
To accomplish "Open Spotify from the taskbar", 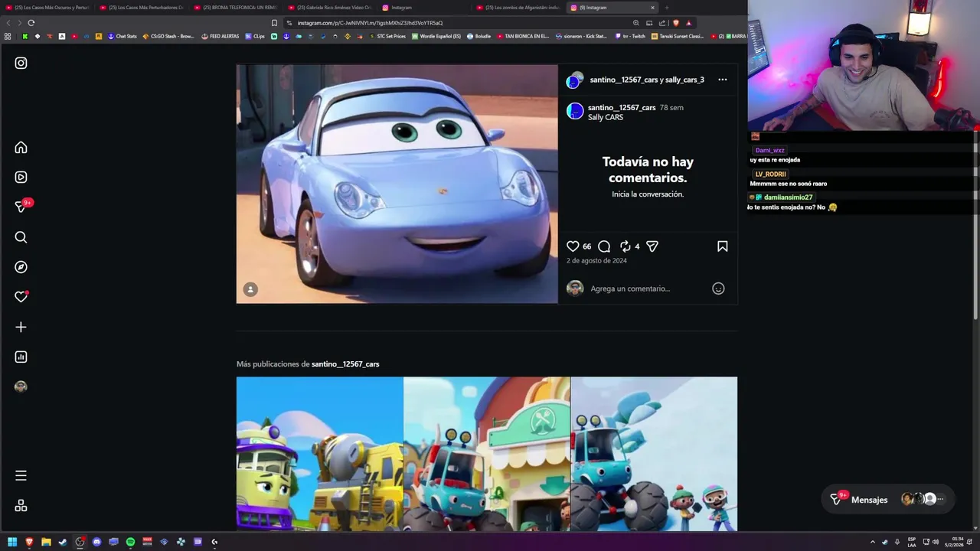I will point(130,542).
